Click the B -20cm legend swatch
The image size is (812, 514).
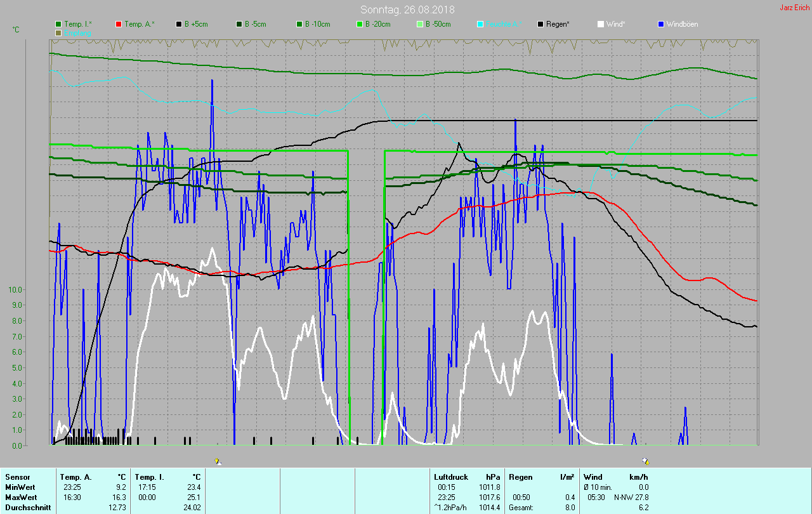(x=360, y=24)
